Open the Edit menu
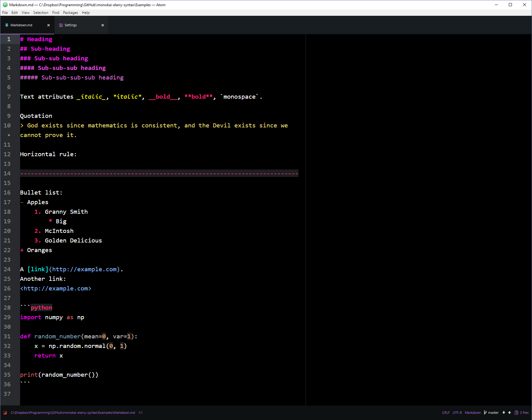Image resolution: width=532 pixels, height=420 pixels. [15, 13]
